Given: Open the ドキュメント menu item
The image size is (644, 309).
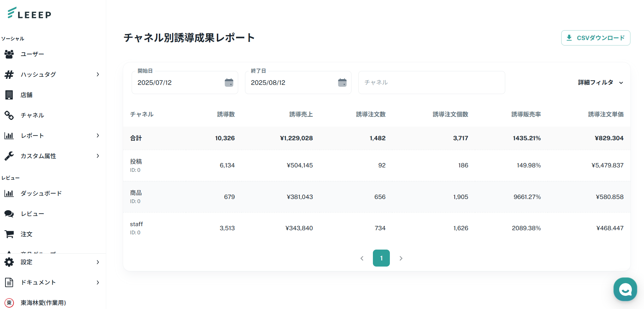Looking at the screenshot, I should point(38,283).
